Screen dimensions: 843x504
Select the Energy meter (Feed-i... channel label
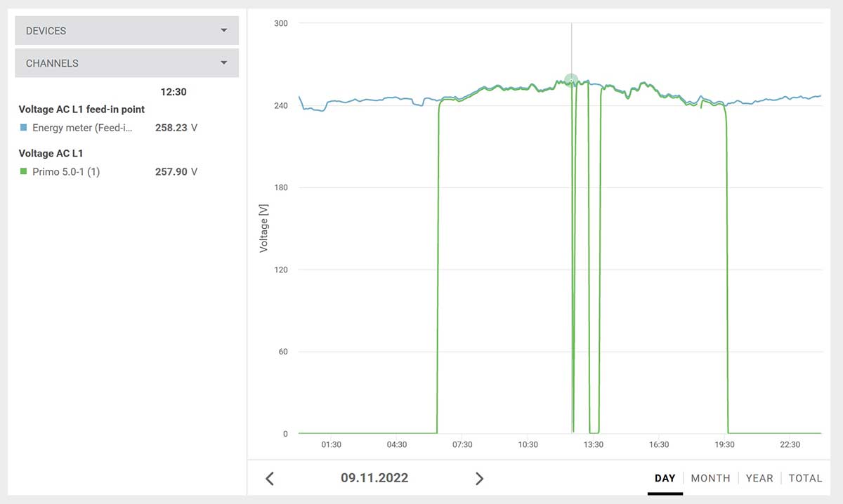(x=82, y=128)
